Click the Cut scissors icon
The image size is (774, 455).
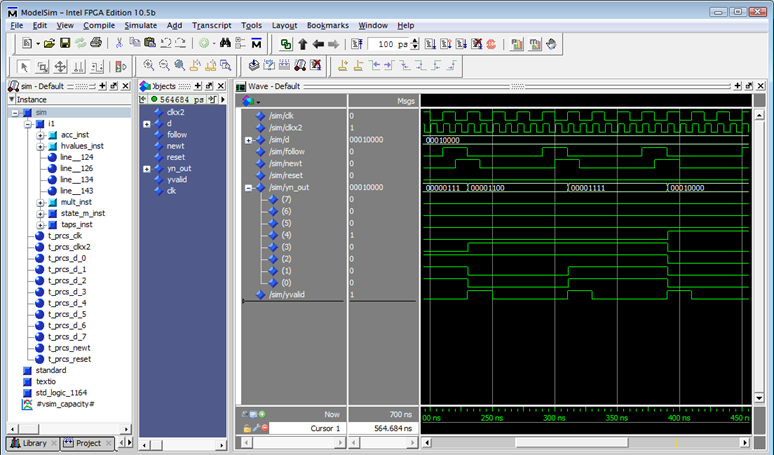pyautogui.click(x=120, y=44)
